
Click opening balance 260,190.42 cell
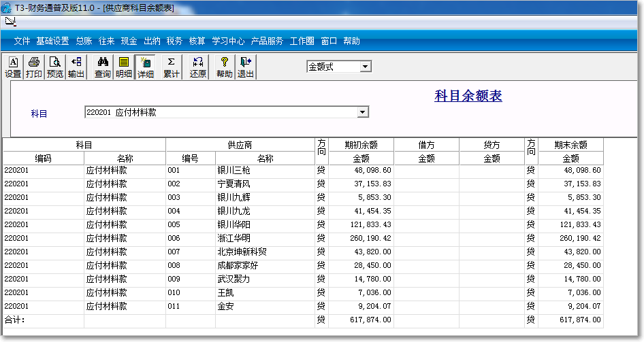[x=361, y=238]
